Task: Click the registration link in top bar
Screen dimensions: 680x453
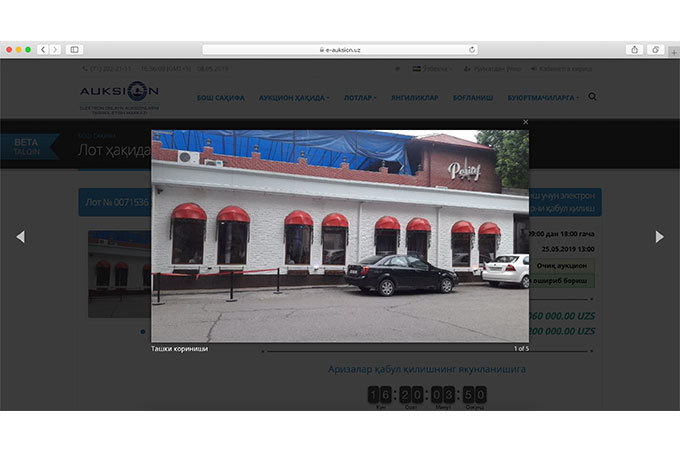Action: coord(493,69)
